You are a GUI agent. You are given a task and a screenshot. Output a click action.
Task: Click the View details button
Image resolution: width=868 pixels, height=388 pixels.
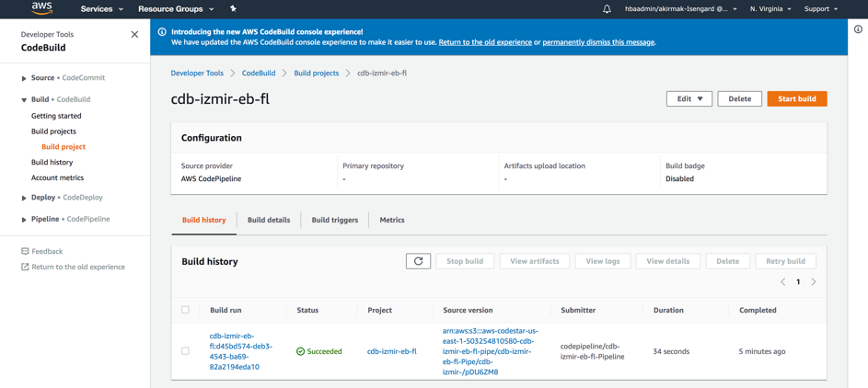click(x=668, y=261)
